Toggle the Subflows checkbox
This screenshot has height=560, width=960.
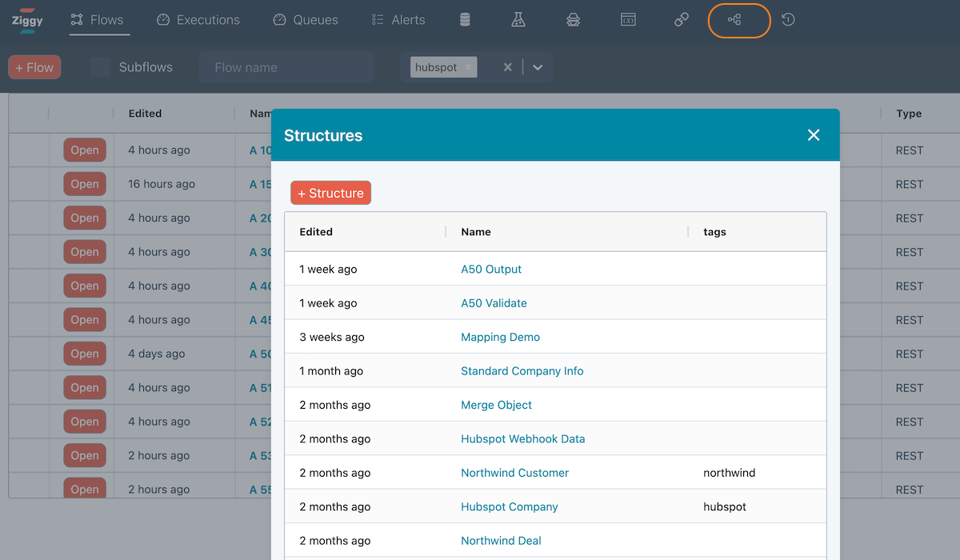click(x=100, y=67)
